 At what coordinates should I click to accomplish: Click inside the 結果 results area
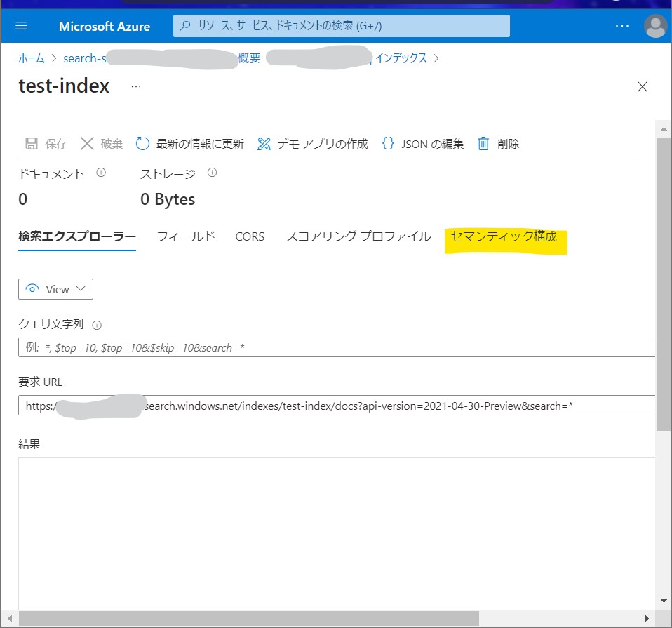tap(337, 534)
